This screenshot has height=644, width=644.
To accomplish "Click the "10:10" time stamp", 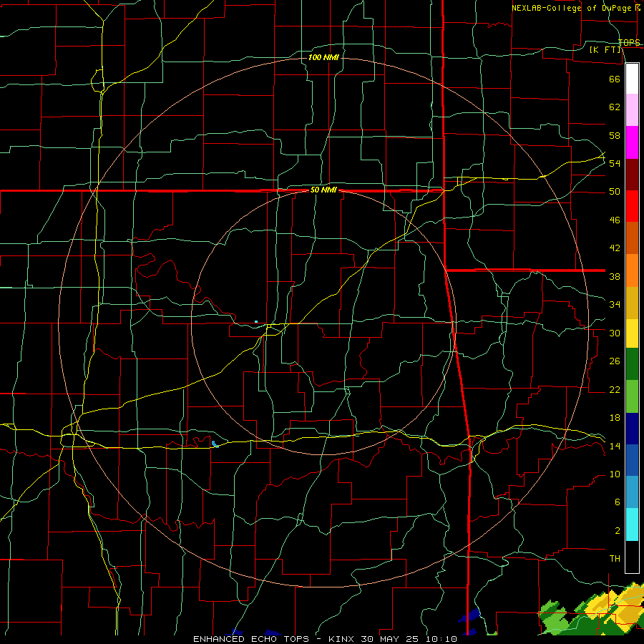I will click(x=441, y=639).
